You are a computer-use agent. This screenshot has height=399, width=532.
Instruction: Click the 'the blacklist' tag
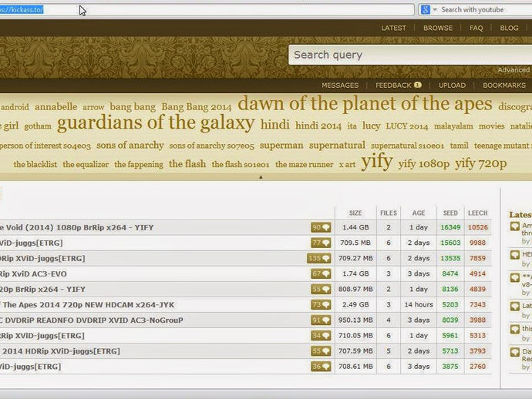tap(35, 164)
